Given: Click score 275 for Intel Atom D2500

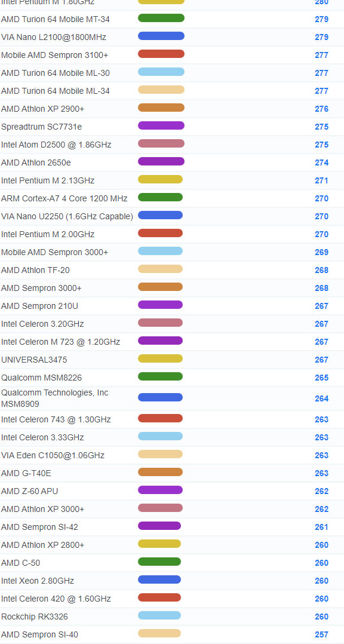Looking at the screenshot, I should [x=322, y=145].
